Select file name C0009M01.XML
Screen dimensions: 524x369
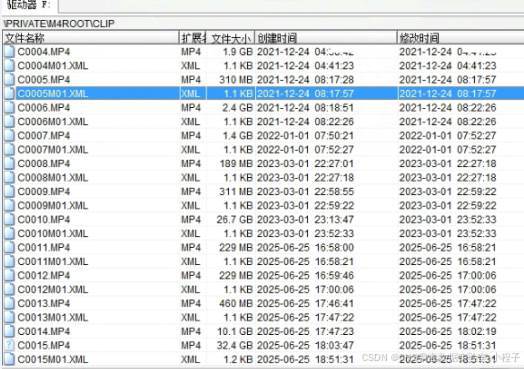pyautogui.click(x=53, y=206)
